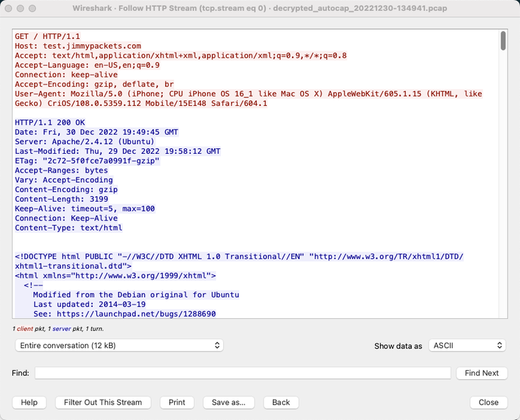Image resolution: width=520 pixels, height=420 pixels.
Task: Click the Back button
Action: click(x=281, y=403)
